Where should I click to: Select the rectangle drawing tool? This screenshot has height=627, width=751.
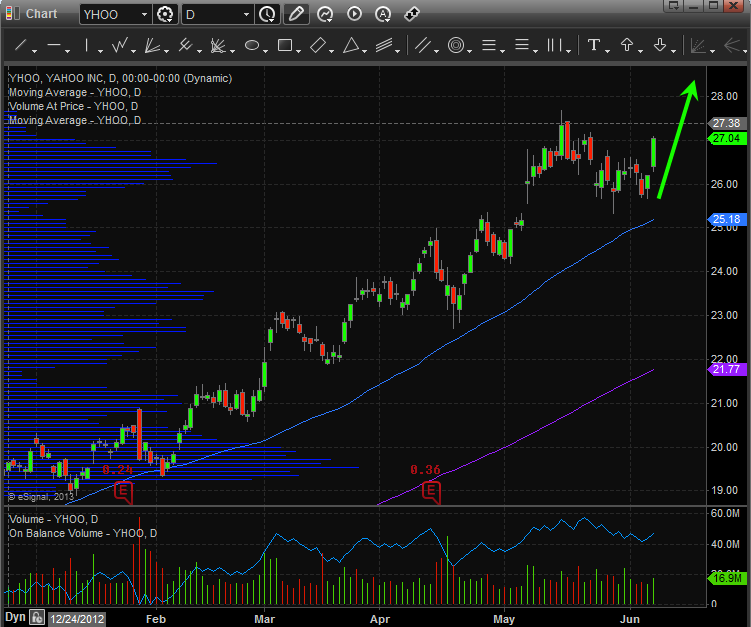click(x=285, y=46)
